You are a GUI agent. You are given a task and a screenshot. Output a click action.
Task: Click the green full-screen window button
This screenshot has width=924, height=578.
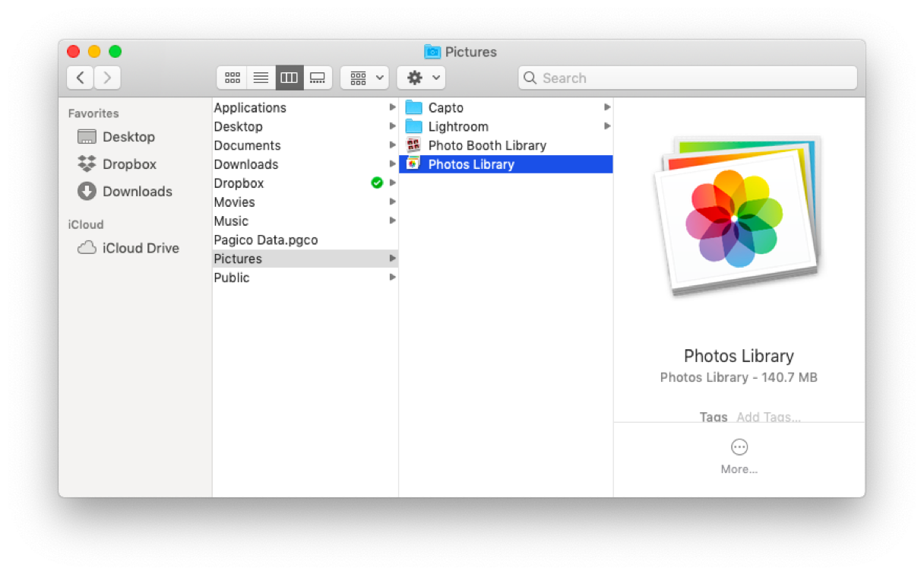click(115, 52)
